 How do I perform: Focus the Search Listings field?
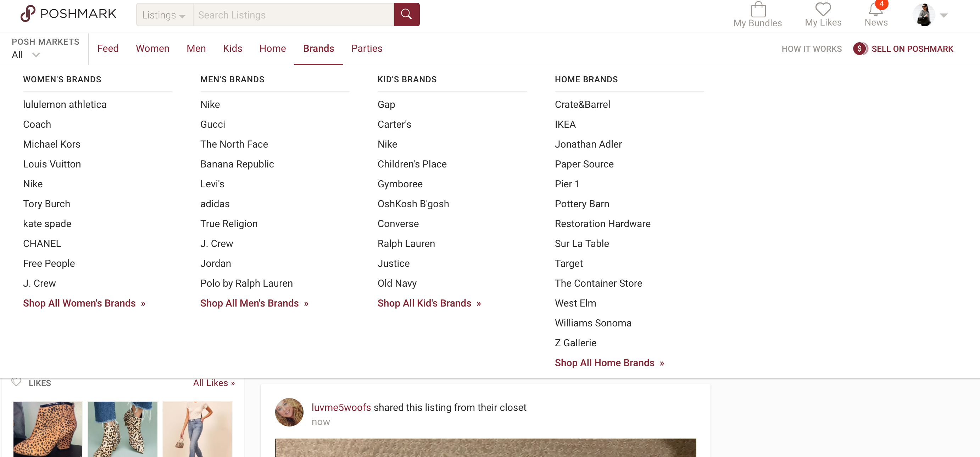[x=294, y=15]
